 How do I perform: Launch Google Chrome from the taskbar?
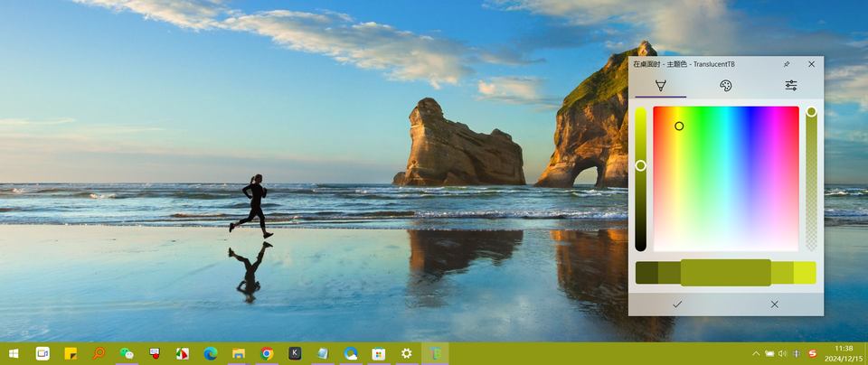click(x=267, y=353)
